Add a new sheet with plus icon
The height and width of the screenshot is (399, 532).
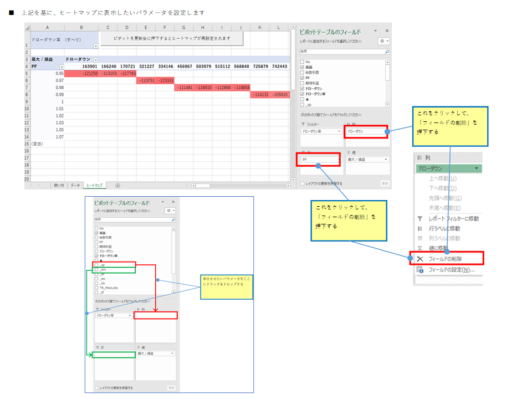point(117,186)
